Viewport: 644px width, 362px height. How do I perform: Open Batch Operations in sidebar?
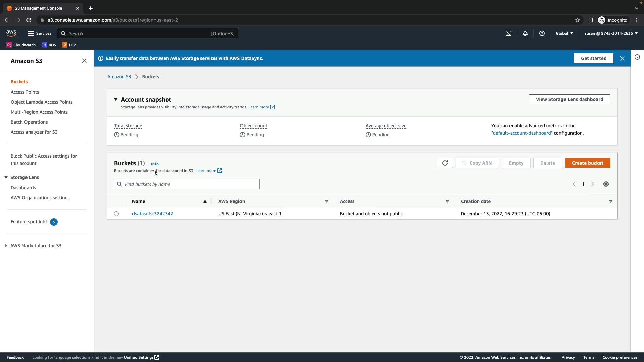29,122
